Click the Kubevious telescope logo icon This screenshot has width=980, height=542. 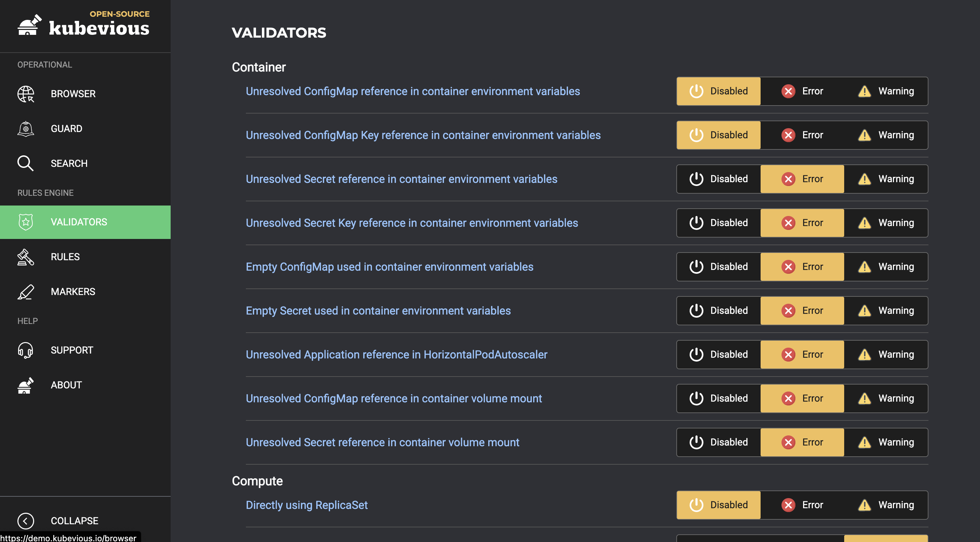pos(30,25)
